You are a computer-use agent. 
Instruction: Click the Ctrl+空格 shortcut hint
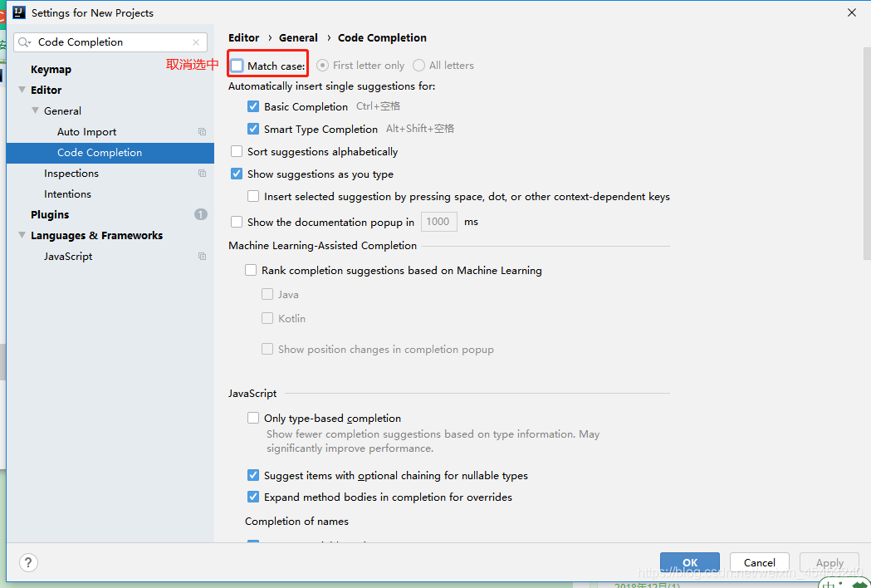click(379, 106)
